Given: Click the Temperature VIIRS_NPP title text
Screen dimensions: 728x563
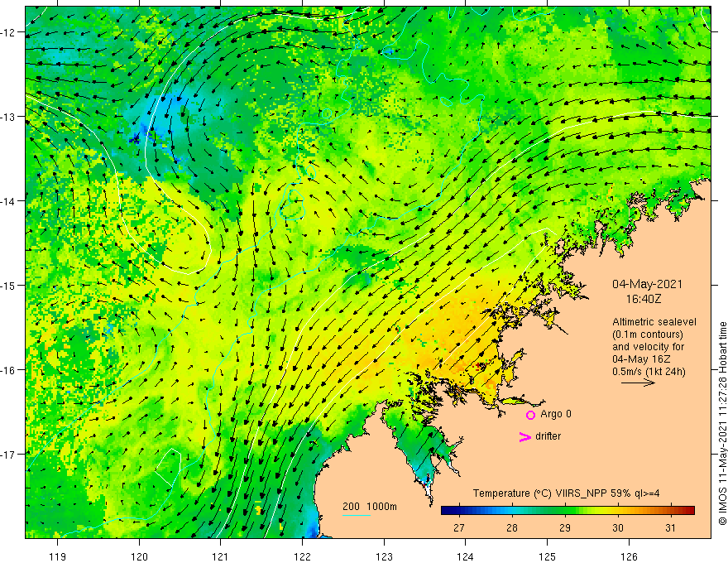Looking at the screenshot, I should coord(566,493).
